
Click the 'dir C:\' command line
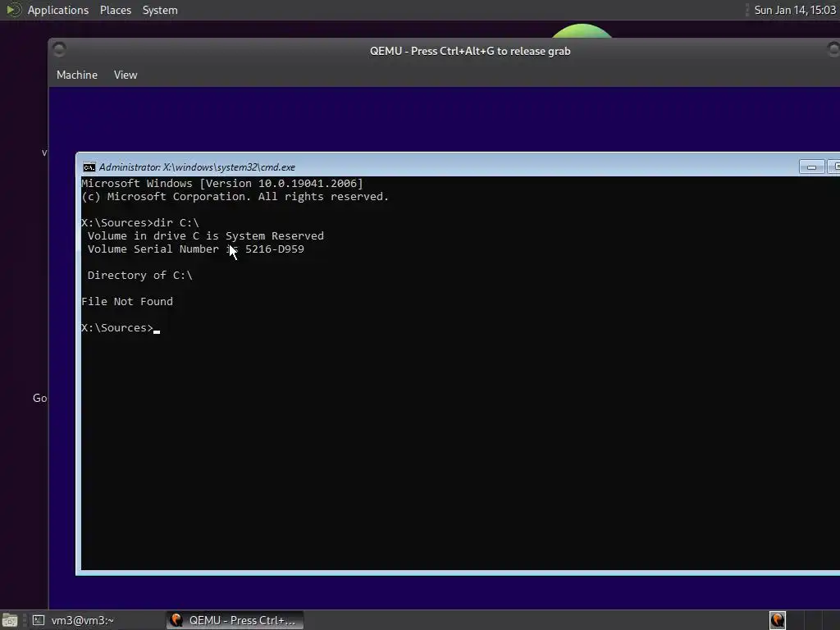pyautogui.click(x=139, y=223)
